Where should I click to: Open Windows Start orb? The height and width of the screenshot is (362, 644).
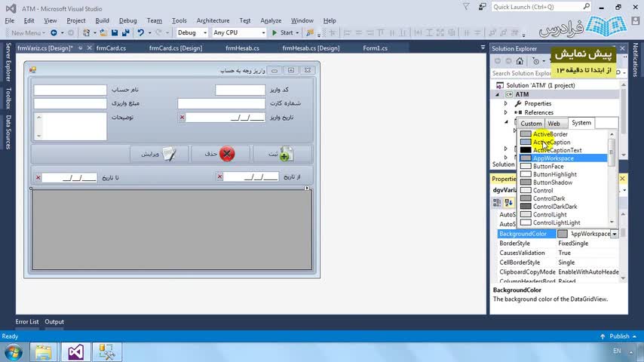pyautogui.click(x=14, y=352)
